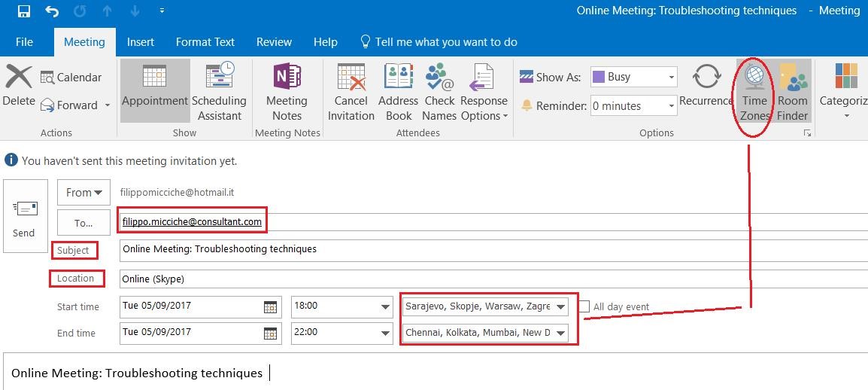Click Cancel Invitation icon
868x390 pixels.
(351, 92)
